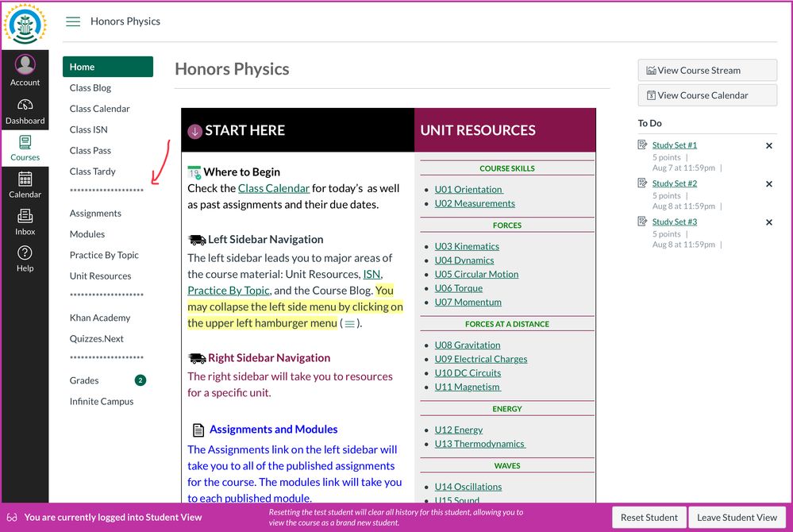Collapse the left menu with the hamburger icon

point(73,21)
